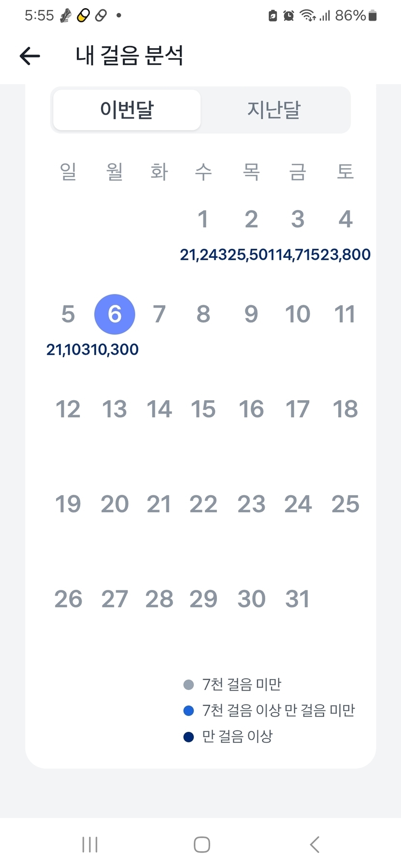This screenshot has width=401, height=868.
Task: Tap the Android recent apps icon
Action: [x=90, y=844]
